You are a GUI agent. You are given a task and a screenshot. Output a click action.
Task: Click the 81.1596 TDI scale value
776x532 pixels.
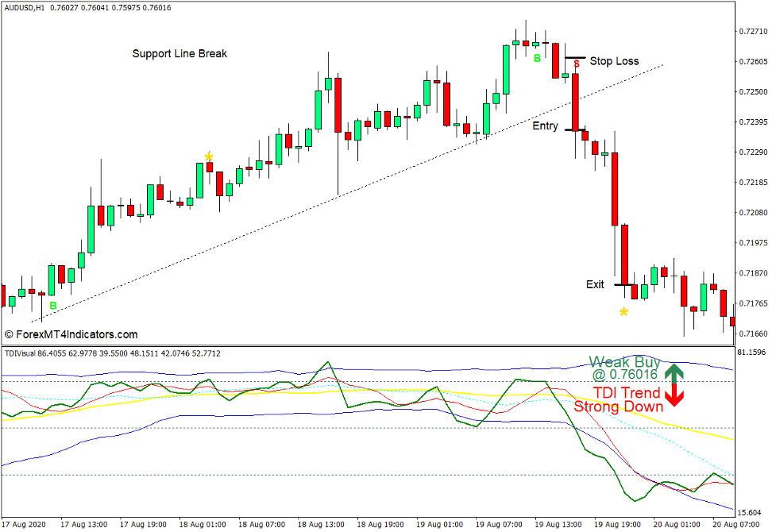click(752, 352)
